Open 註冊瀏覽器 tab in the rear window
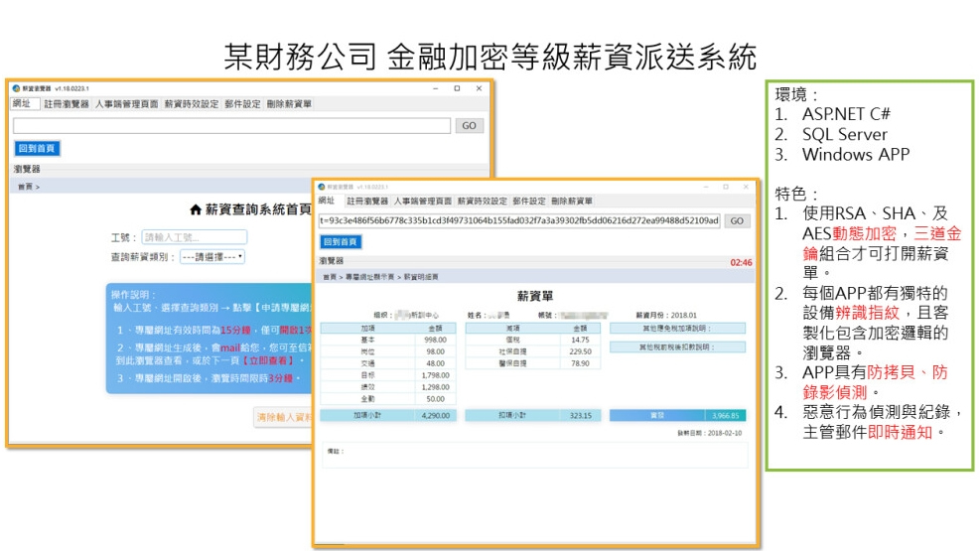 coord(67,103)
